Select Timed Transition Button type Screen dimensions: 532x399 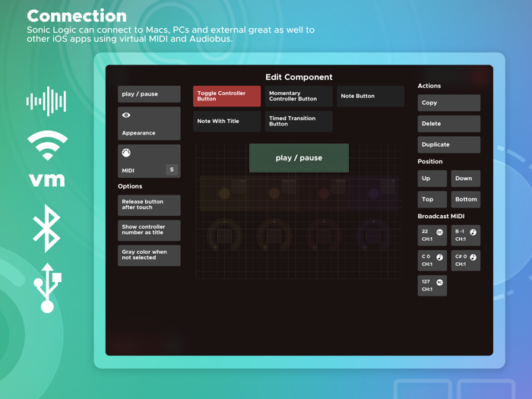(x=299, y=121)
